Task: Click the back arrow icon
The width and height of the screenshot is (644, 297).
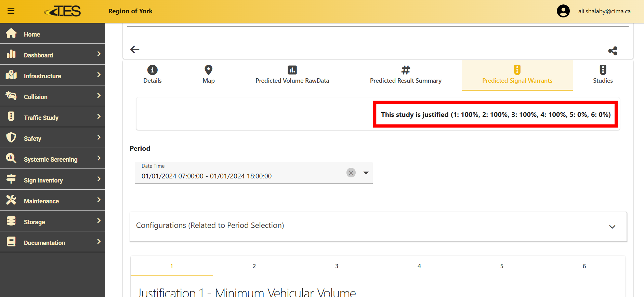Action: tap(135, 50)
